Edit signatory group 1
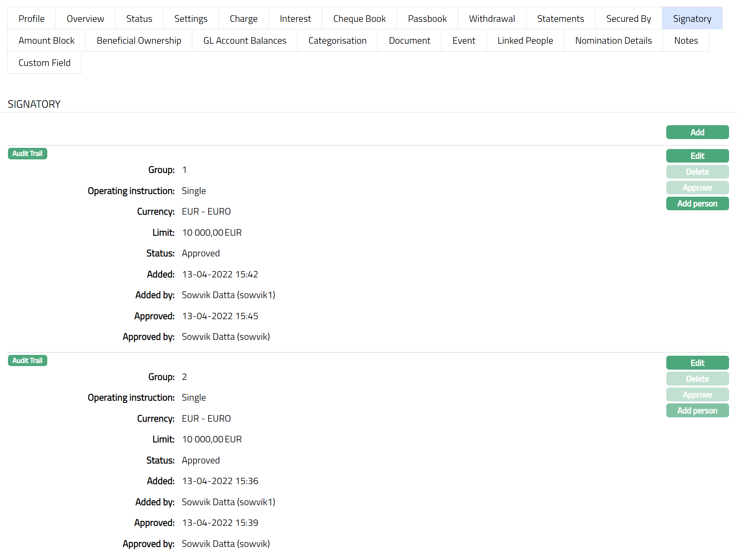The width and height of the screenshot is (737, 560). [x=697, y=156]
